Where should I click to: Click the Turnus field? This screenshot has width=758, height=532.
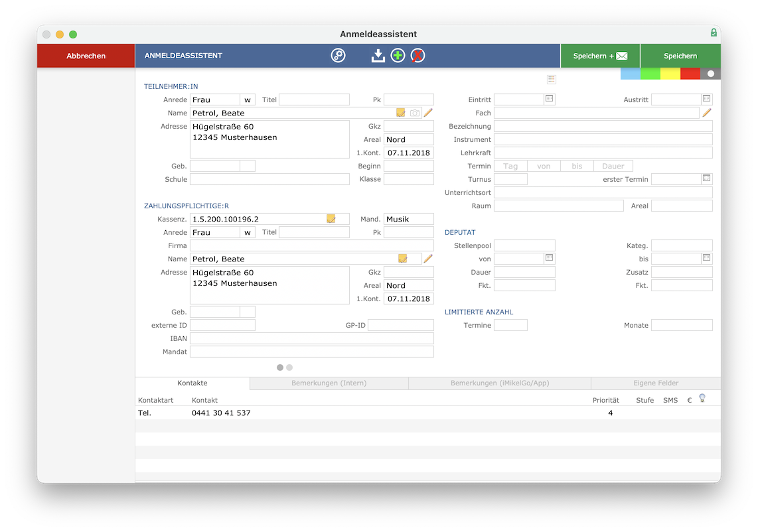pyautogui.click(x=510, y=179)
